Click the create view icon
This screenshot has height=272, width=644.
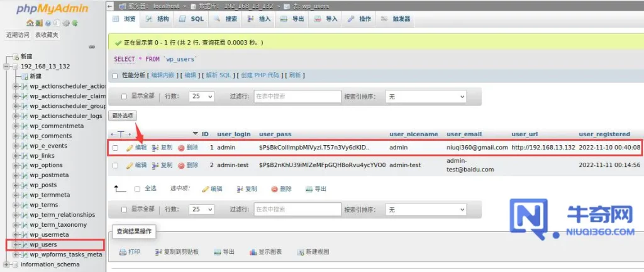[x=301, y=252]
